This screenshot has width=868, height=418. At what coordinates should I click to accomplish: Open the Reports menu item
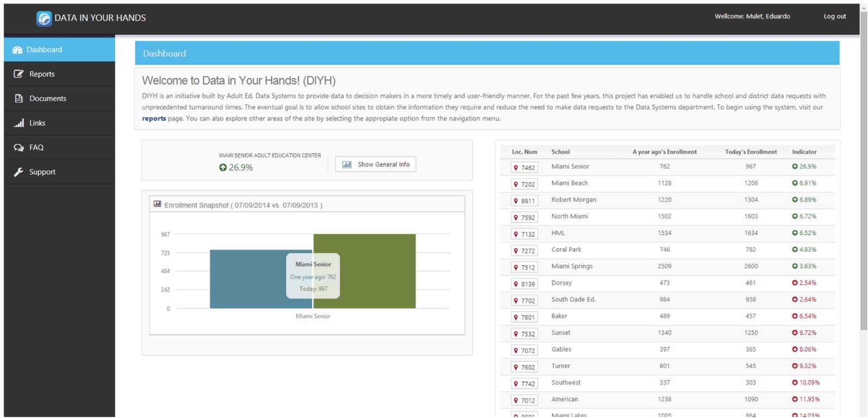42,74
